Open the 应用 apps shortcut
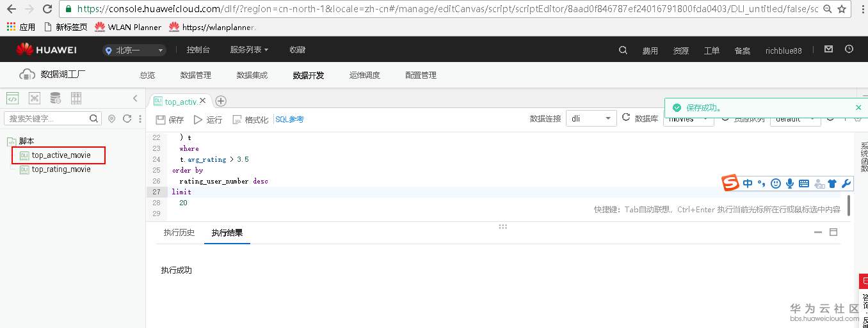The width and height of the screenshot is (868, 328). (x=21, y=27)
